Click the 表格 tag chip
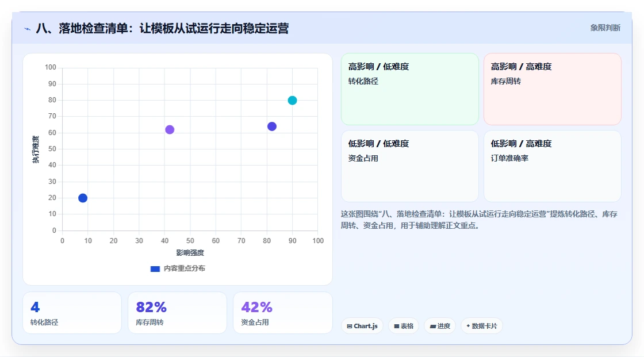Screen dimensions: 644x357 click(x=404, y=326)
